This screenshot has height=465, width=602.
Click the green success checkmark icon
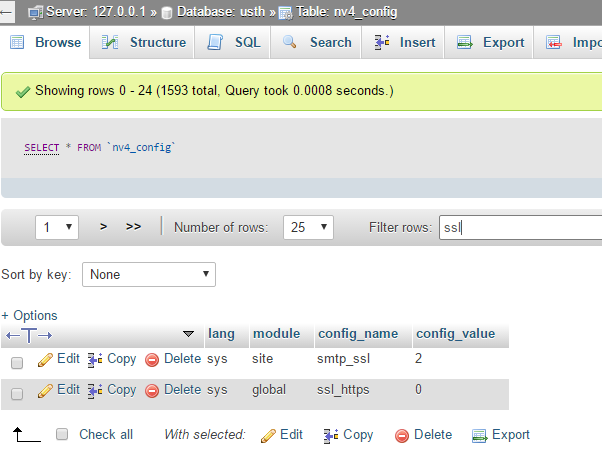(x=23, y=92)
